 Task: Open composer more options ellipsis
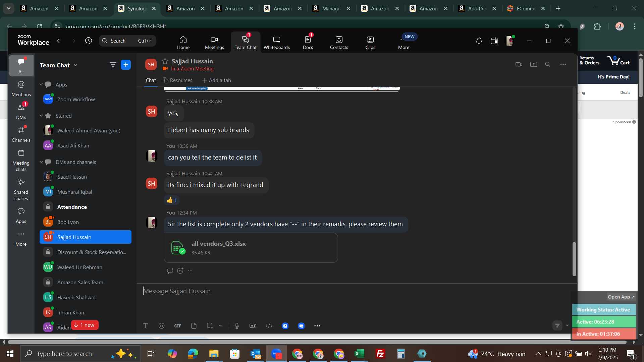[x=317, y=326]
